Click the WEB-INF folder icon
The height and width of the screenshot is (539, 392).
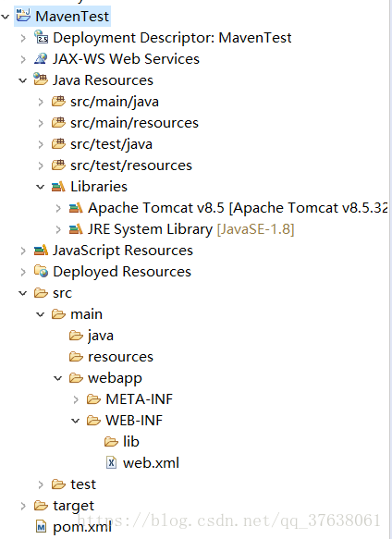tap(93, 421)
